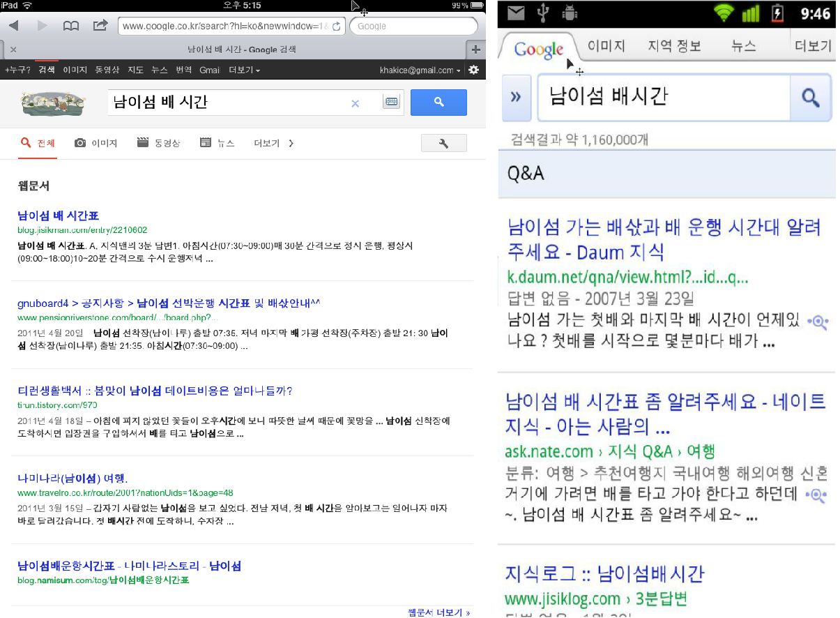Screen dimensions: 840x618
Task: Click the Google doodle logo on iPad
Action: (52, 103)
